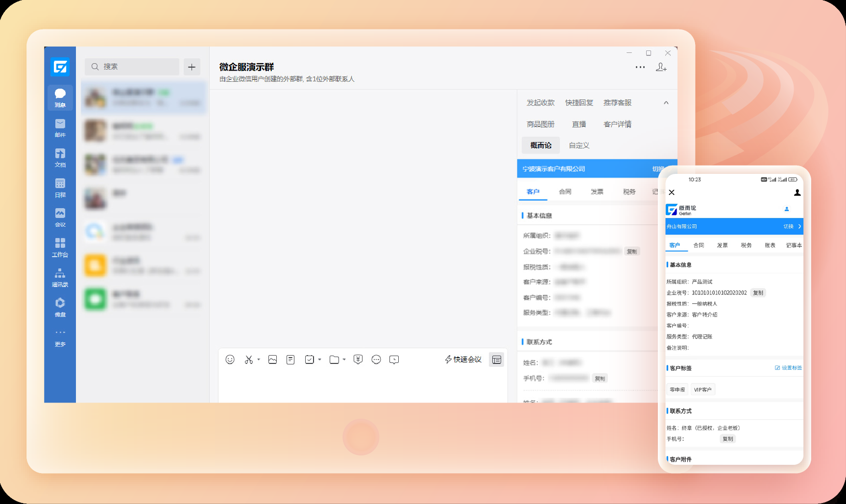
Task: Open the document note icon in chat toolbar
Action: (x=290, y=360)
